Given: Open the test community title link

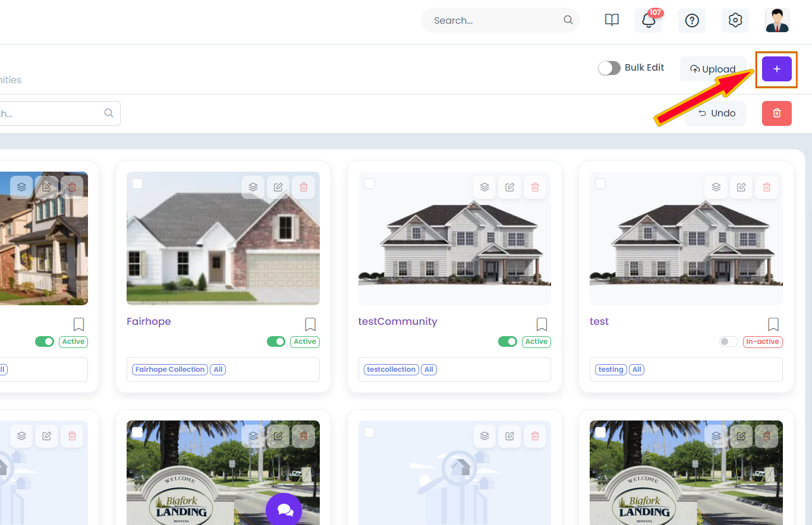Looking at the screenshot, I should pos(599,321).
